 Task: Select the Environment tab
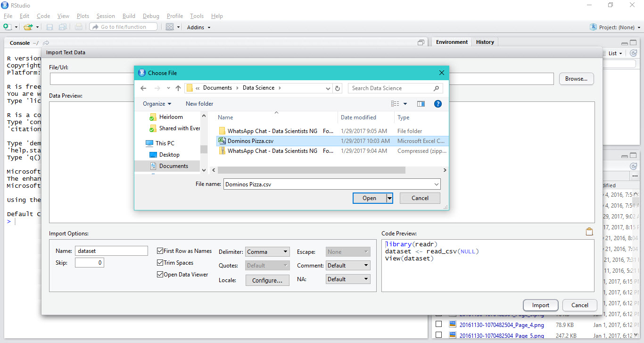452,42
